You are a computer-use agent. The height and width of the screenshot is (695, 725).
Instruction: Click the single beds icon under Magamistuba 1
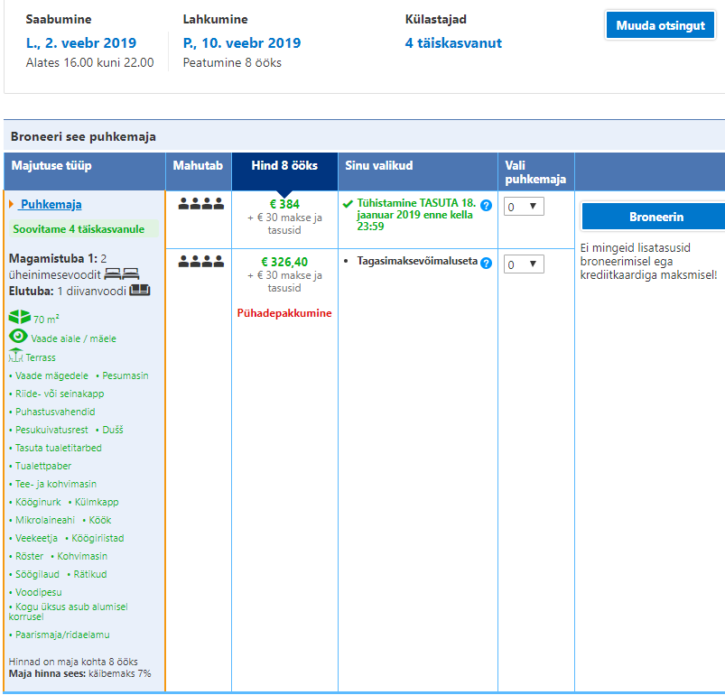click(x=124, y=273)
